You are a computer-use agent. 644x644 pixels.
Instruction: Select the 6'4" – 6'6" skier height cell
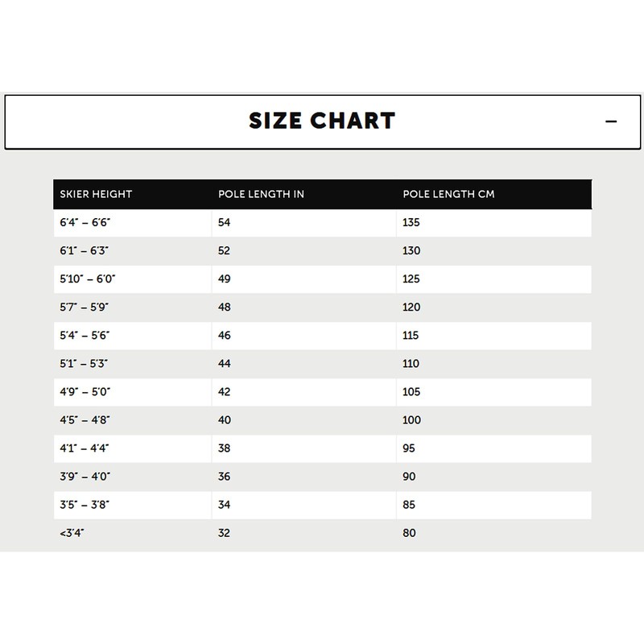(x=85, y=223)
